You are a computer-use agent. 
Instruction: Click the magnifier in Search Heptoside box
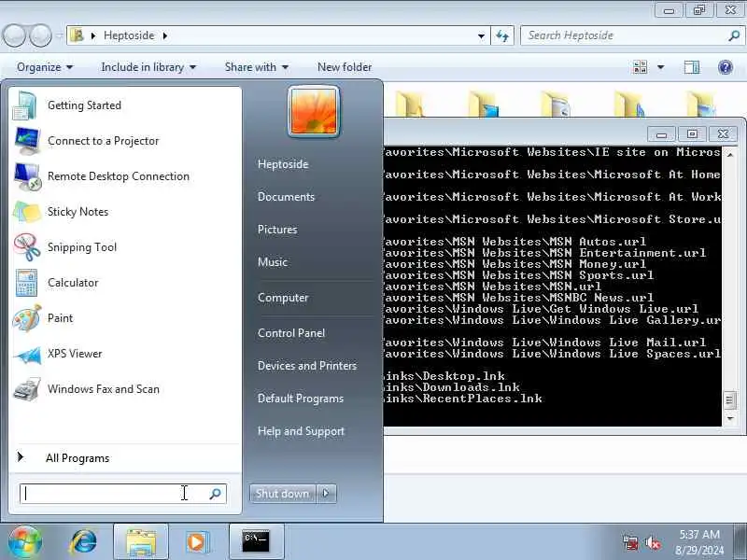point(734,35)
